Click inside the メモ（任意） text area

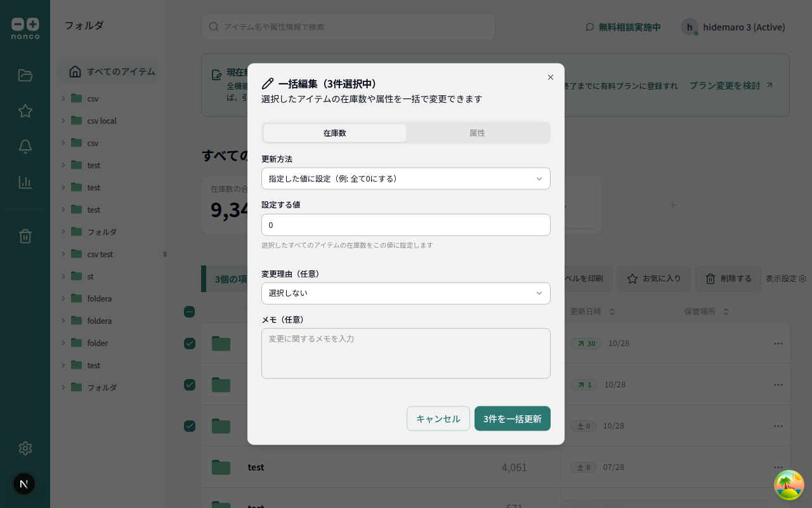click(x=406, y=353)
